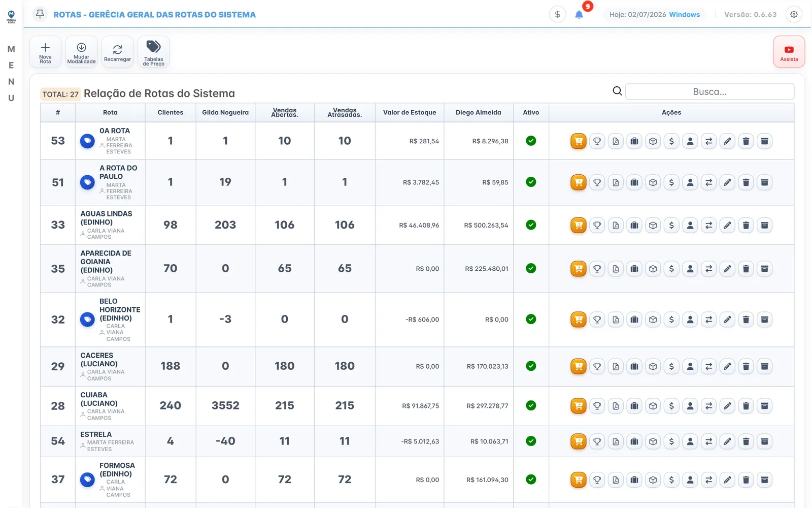Reload the list with Recarregar
The height and width of the screenshot is (508, 812).
point(117,52)
